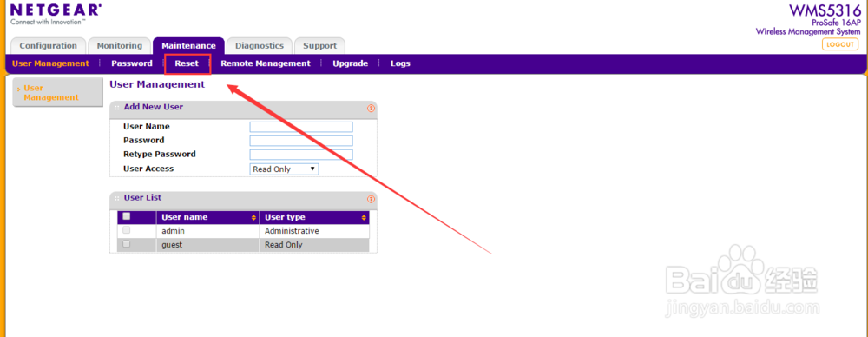This screenshot has width=868, height=337.
Task: Check the admin user row checkbox
Action: tap(126, 229)
